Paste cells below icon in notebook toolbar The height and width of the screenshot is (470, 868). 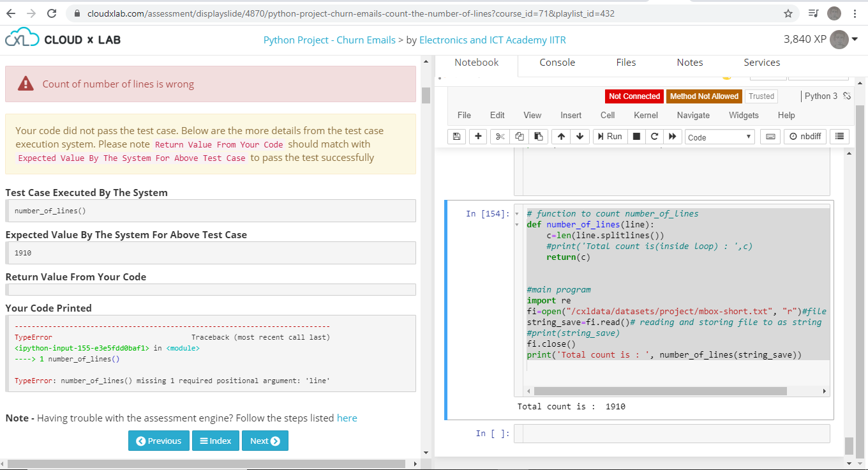tap(539, 137)
